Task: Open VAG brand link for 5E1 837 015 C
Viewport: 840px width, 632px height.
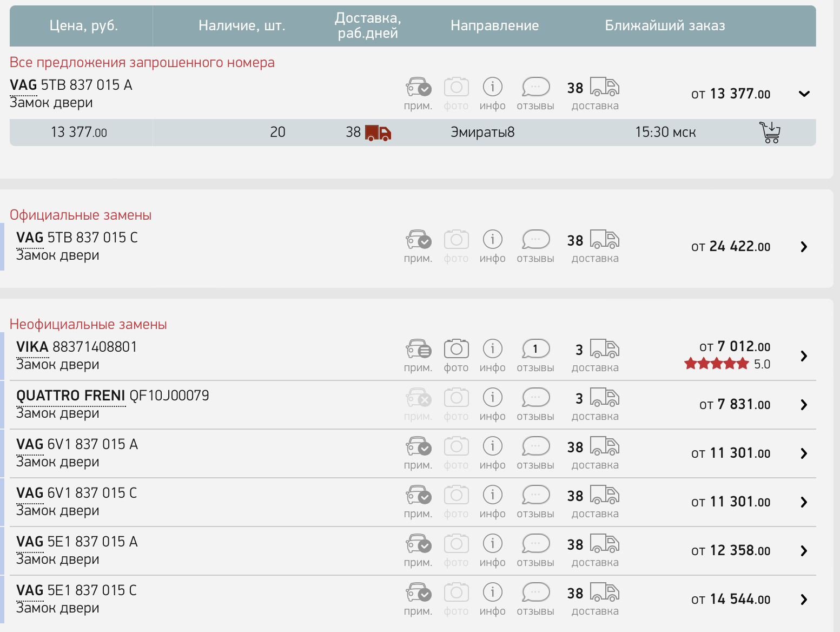Action: coord(30,590)
